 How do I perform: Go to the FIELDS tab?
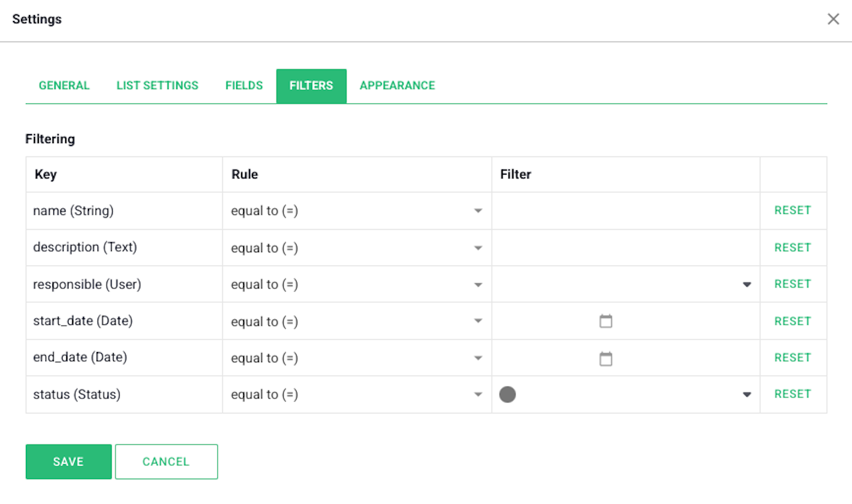(244, 86)
